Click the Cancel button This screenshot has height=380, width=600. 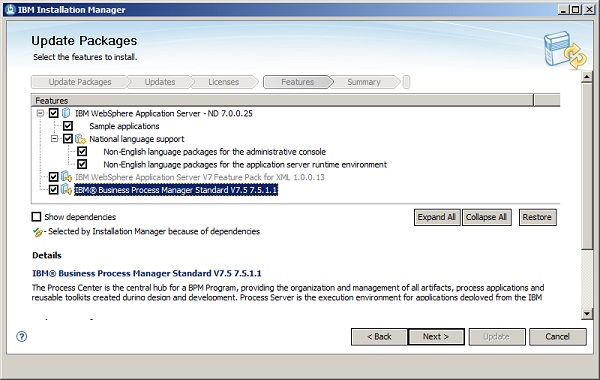coord(558,337)
